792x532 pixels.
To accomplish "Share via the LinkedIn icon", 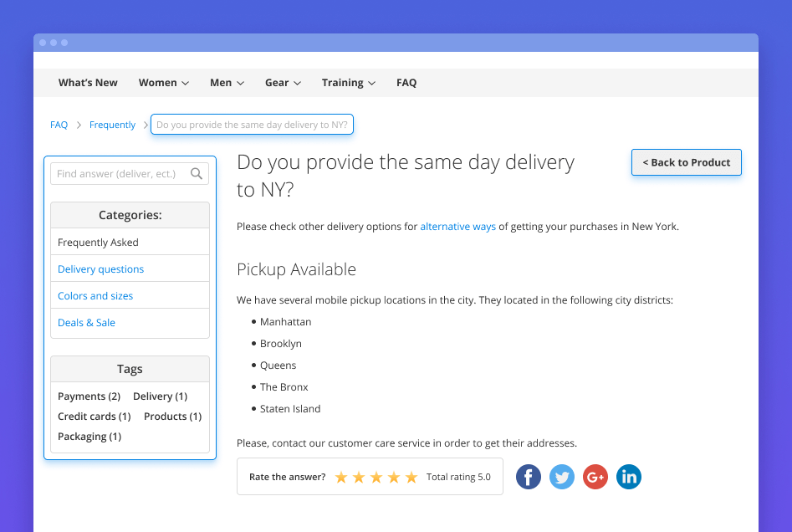I will pyautogui.click(x=629, y=477).
